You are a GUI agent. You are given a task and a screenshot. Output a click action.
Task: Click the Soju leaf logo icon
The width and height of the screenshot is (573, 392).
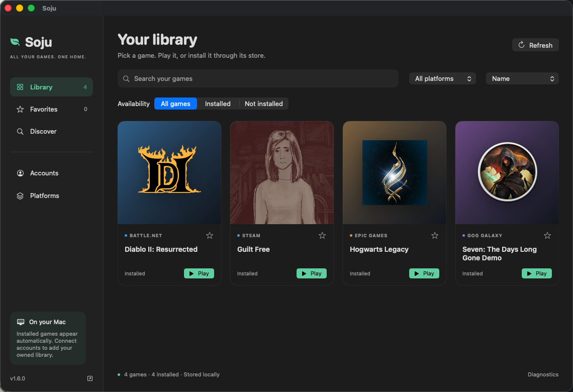click(15, 42)
